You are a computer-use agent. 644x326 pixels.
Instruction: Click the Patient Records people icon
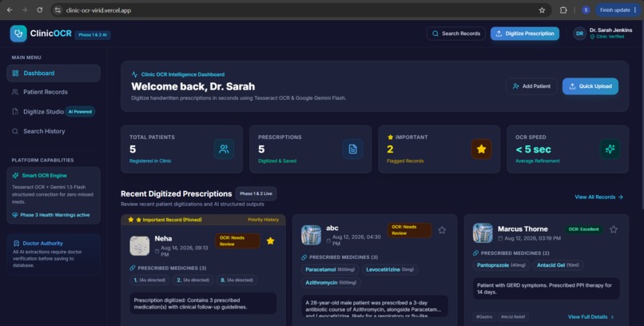click(x=15, y=92)
